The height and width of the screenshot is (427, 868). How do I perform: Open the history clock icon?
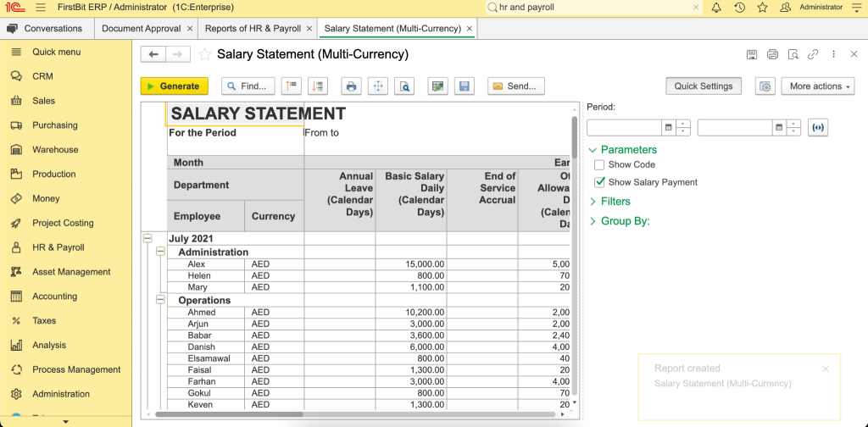pyautogui.click(x=739, y=8)
